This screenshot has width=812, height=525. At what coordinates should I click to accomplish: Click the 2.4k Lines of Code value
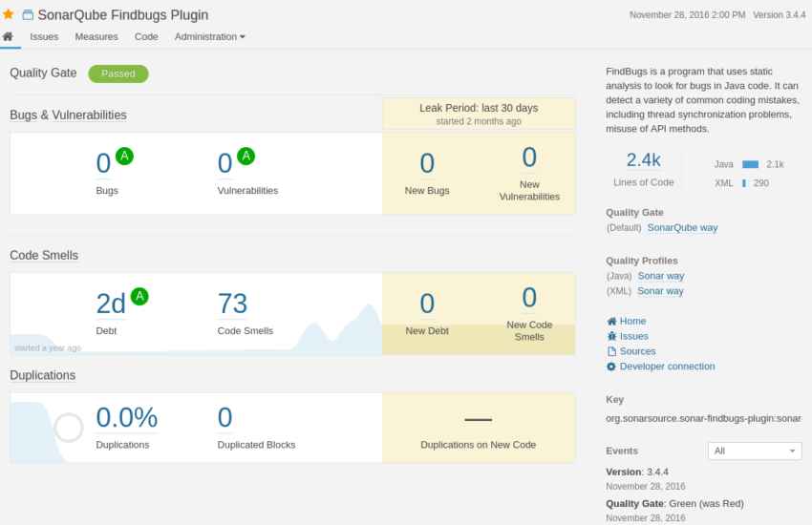643,160
